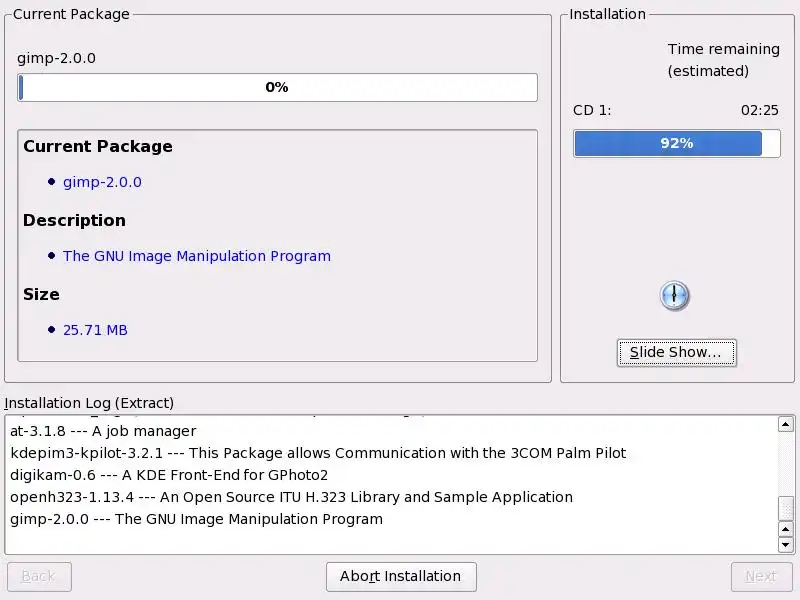Abort the installation
The width and height of the screenshot is (800, 600).
[401, 577]
